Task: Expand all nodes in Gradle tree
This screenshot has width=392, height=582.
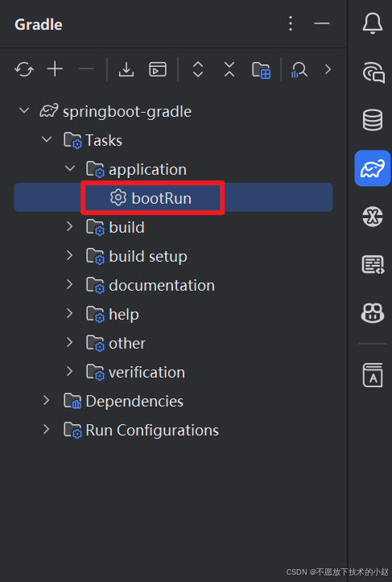Action: pyautogui.click(x=198, y=69)
